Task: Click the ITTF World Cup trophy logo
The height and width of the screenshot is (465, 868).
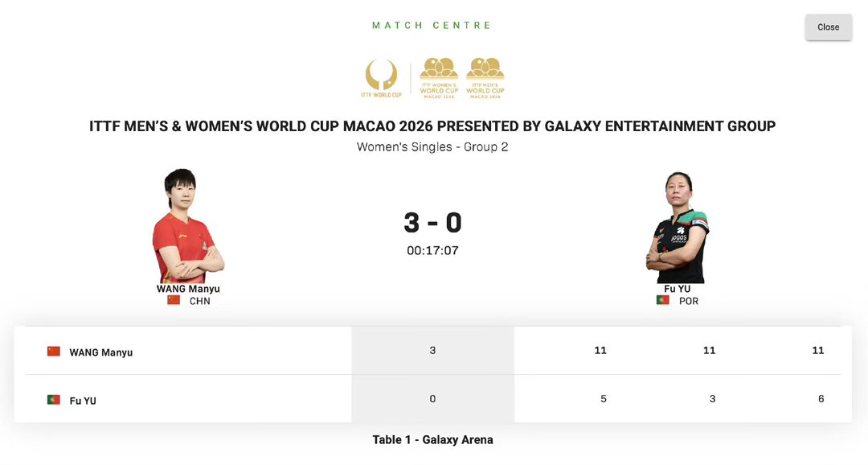Action: coord(381,76)
